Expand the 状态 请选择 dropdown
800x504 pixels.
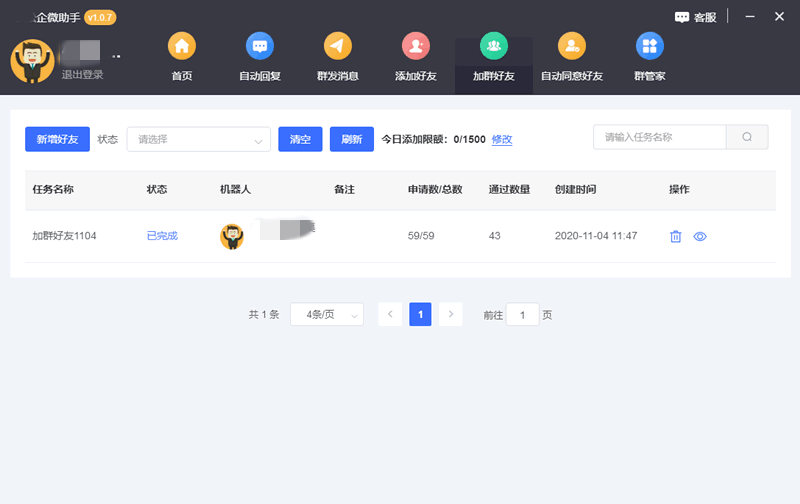[198, 139]
